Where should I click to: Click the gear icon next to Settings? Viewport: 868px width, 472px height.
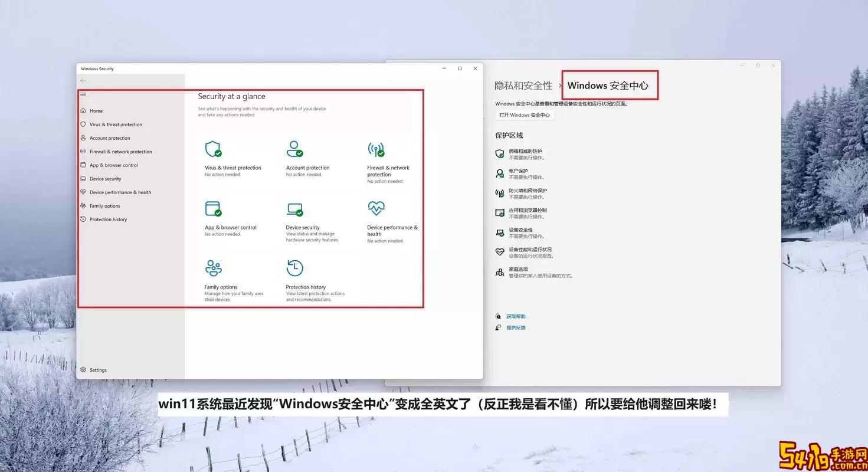click(x=83, y=370)
